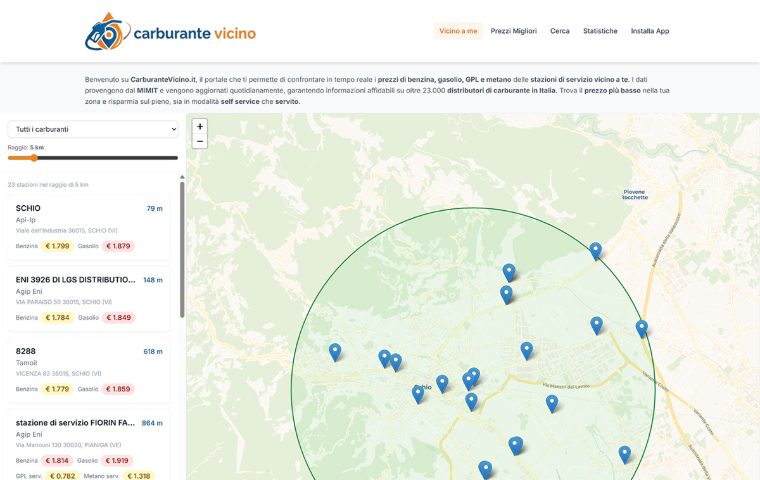This screenshot has width=760, height=480.
Task: Click the Gasolio € 1.859 price badge
Action: (x=118, y=389)
